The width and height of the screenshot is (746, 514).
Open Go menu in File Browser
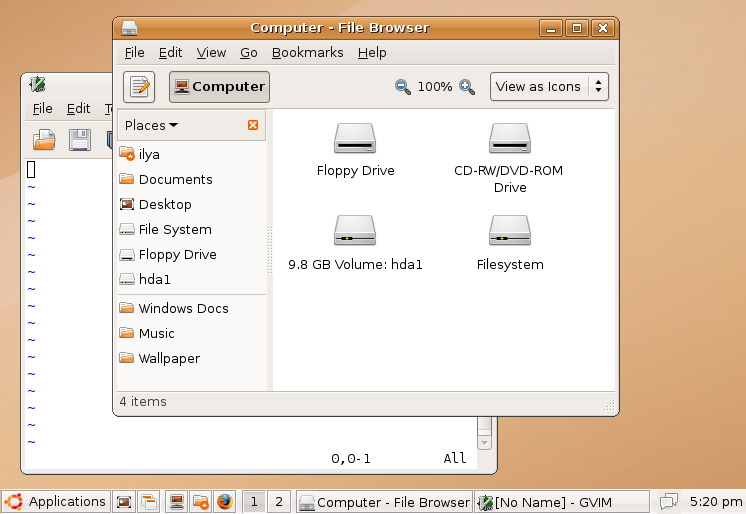point(249,53)
